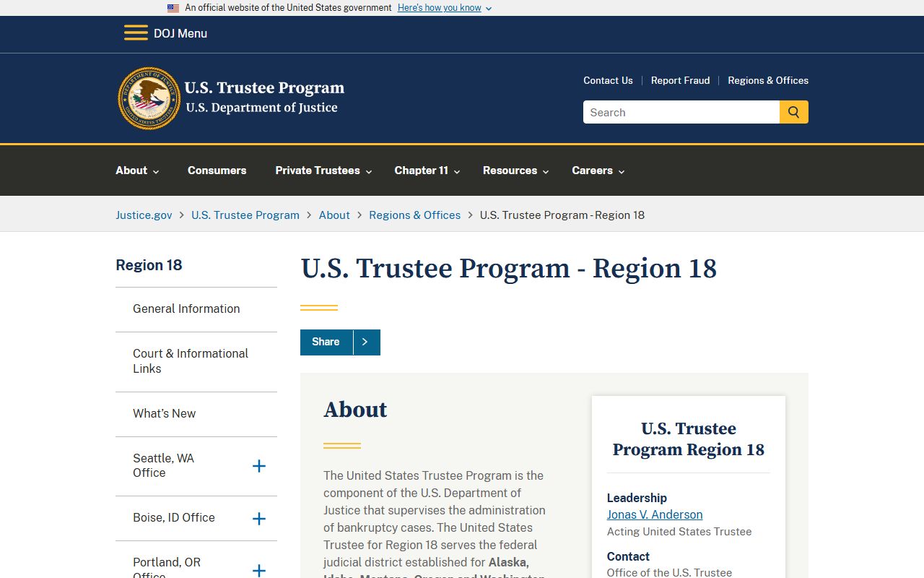
Task: Open Boise, ID Office sidebar link
Action: [x=174, y=517]
